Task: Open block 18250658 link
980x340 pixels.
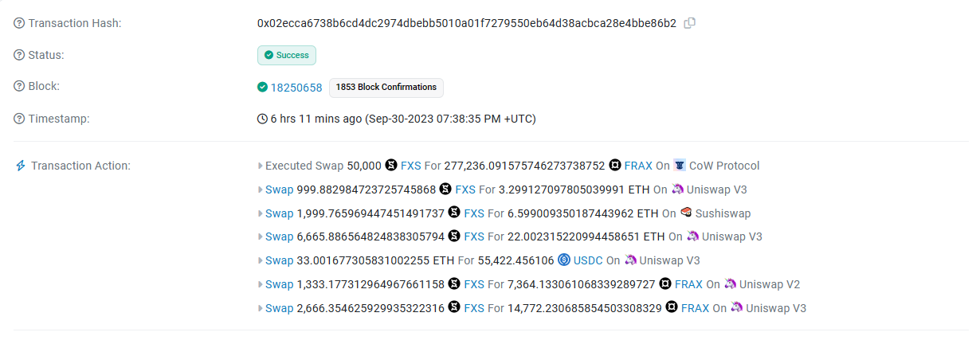Action: 296,88
